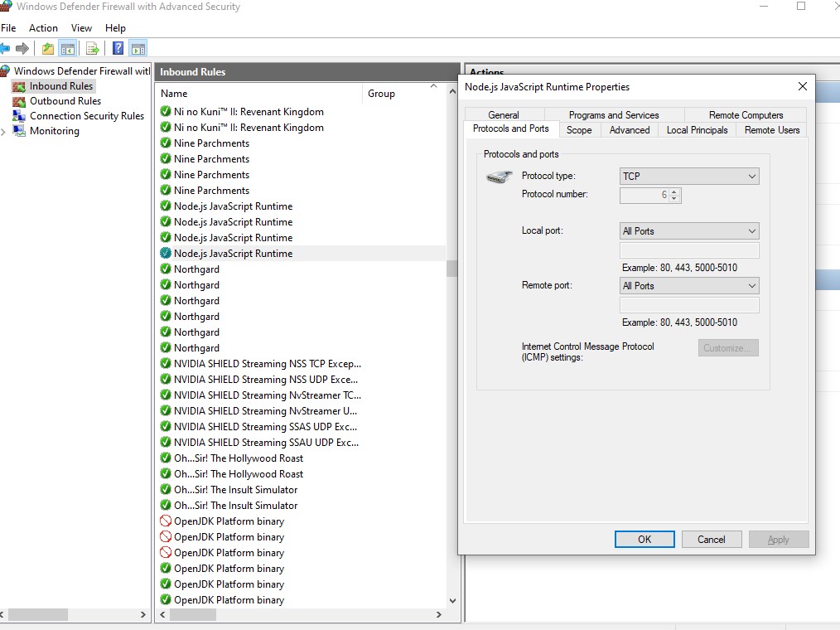This screenshot has width=840, height=630.
Task: Open the Action menu
Action: [43, 28]
